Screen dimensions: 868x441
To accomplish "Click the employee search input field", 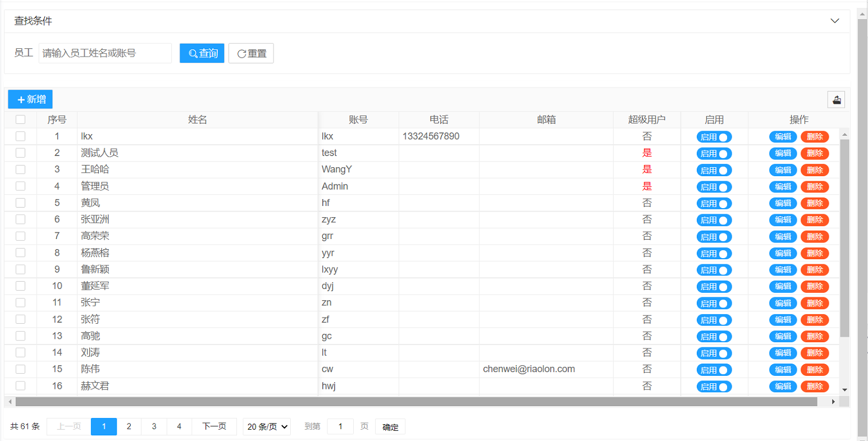I will click(x=104, y=53).
